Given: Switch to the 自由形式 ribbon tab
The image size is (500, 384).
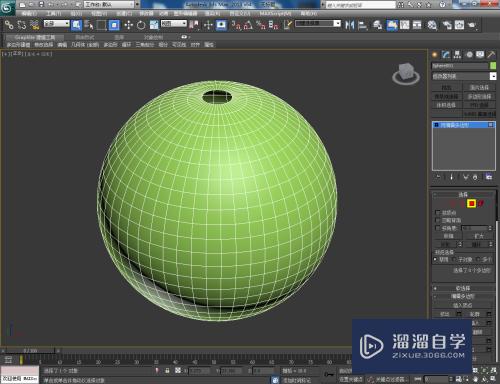Looking at the screenshot, I should (x=85, y=37).
